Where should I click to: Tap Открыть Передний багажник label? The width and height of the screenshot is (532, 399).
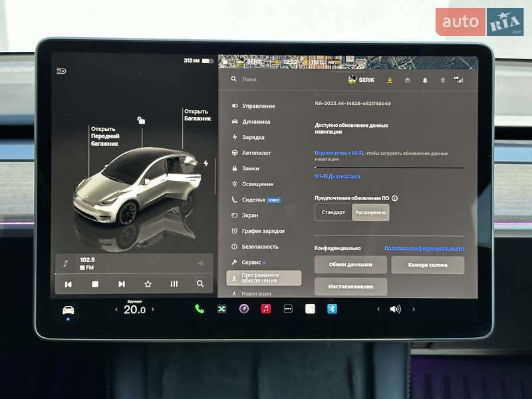(105, 136)
